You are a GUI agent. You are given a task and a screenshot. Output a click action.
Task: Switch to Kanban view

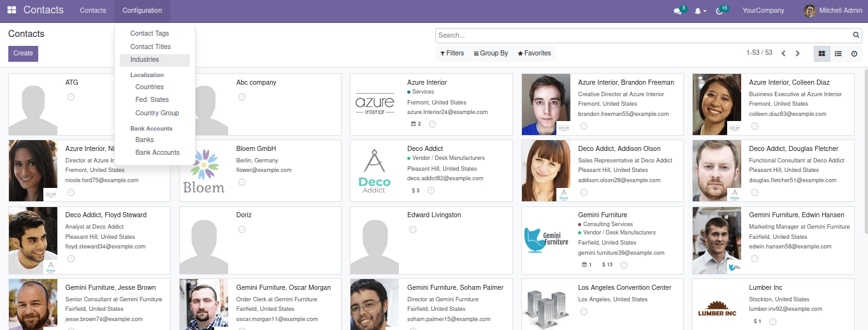[x=821, y=54]
